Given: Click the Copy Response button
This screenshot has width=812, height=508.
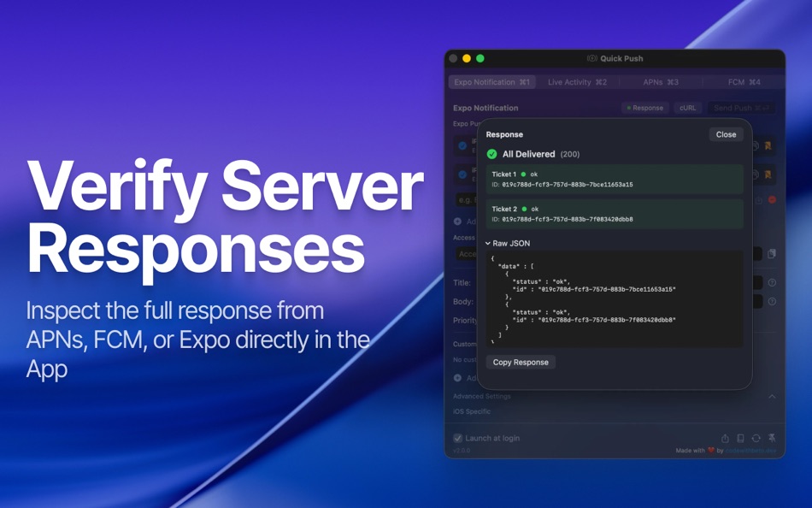Looking at the screenshot, I should 520,362.
